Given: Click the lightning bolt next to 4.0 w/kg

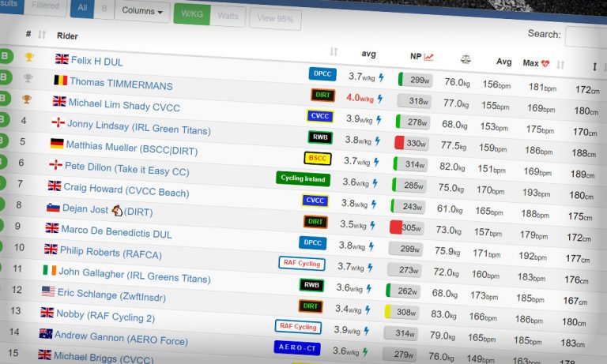Looking at the screenshot, I should [x=380, y=99].
